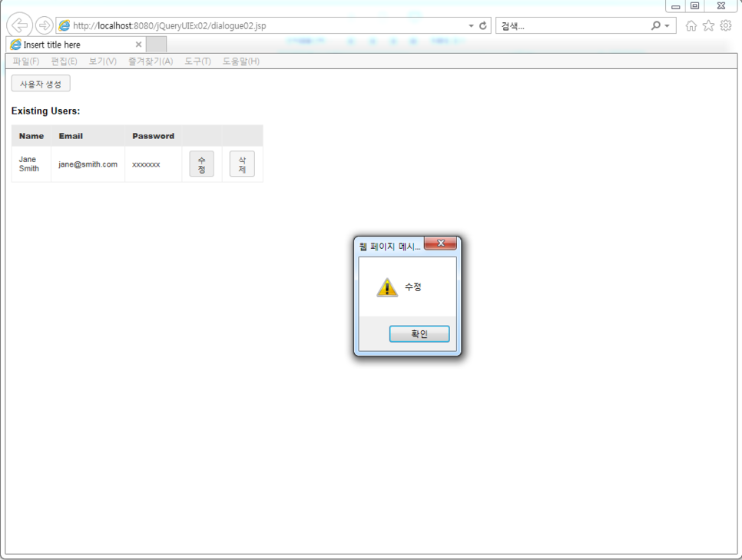Click the 검색... search field
742x560 pixels.
tap(572, 25)
